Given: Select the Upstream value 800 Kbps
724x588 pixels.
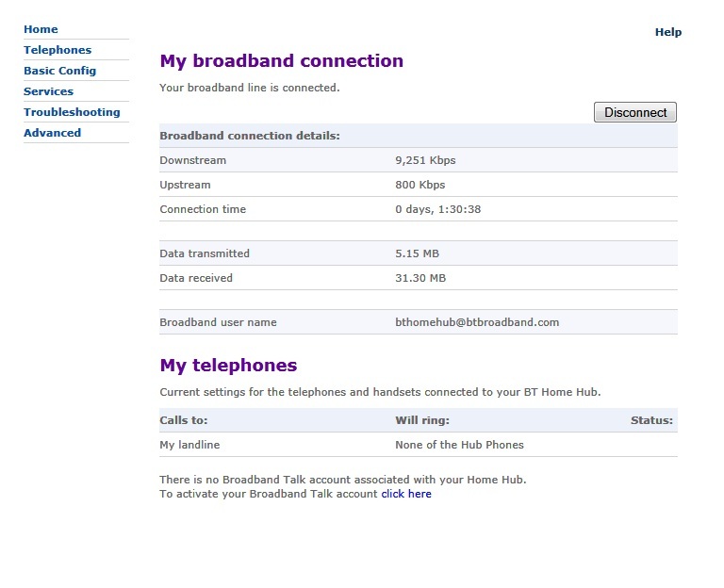Looking at the screenshot, I should pyautogui.click(x=420, y=185).
